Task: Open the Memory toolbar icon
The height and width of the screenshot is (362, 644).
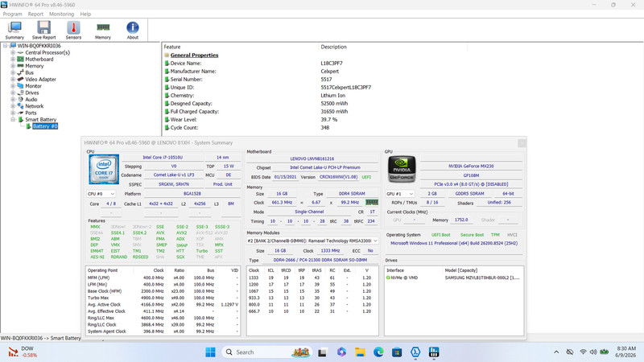Action: click(x=103, y=31)
